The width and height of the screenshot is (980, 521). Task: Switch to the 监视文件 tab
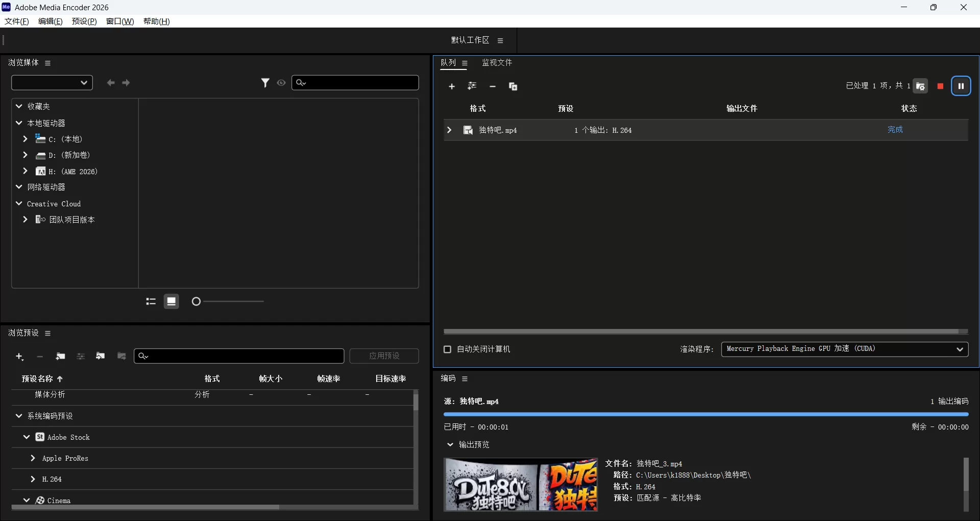(x=497, y=62)
